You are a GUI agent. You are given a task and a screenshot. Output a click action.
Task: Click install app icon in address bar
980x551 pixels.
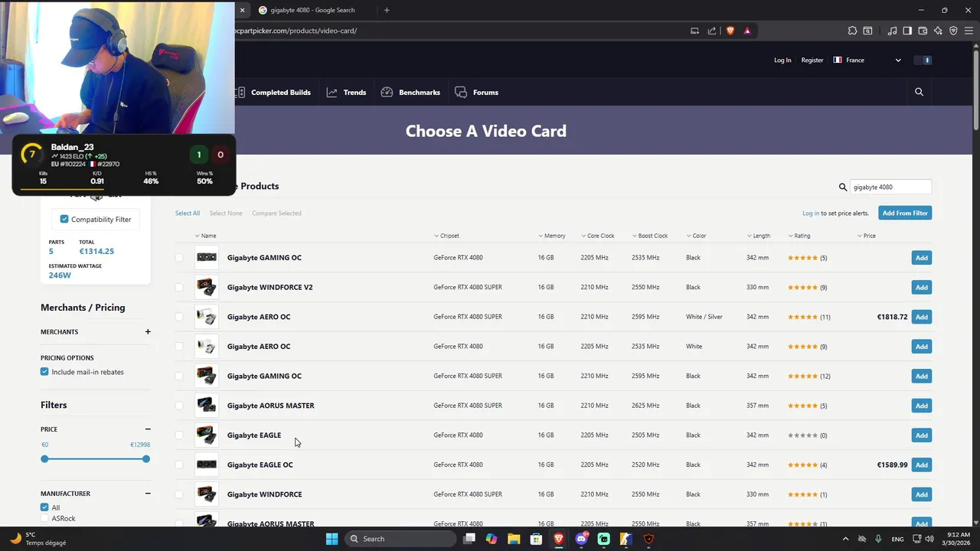[694, 31]
